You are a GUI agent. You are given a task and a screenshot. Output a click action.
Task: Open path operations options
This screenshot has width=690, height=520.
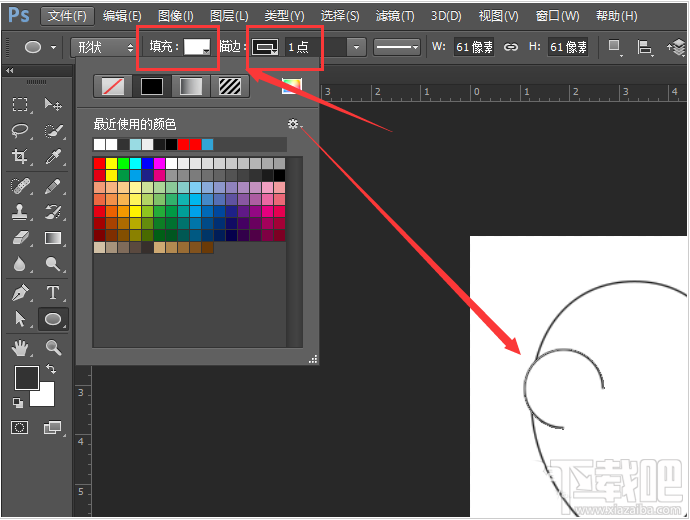coord(614,47)
